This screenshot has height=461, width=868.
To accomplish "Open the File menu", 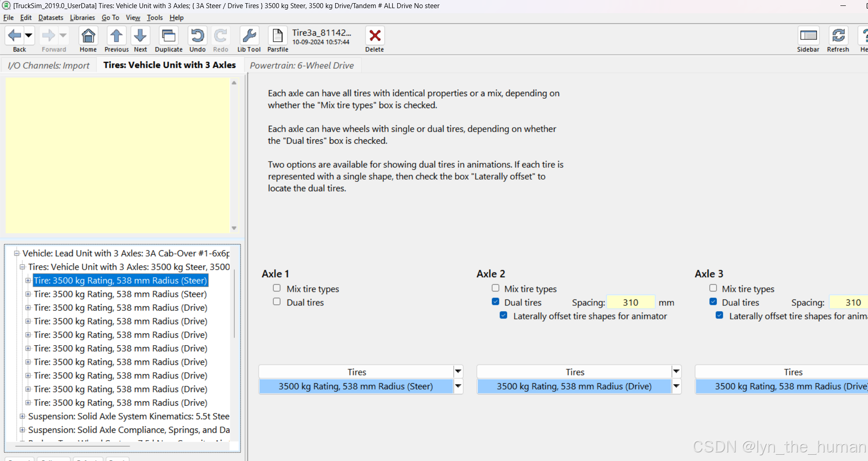I will coord(8,18).
